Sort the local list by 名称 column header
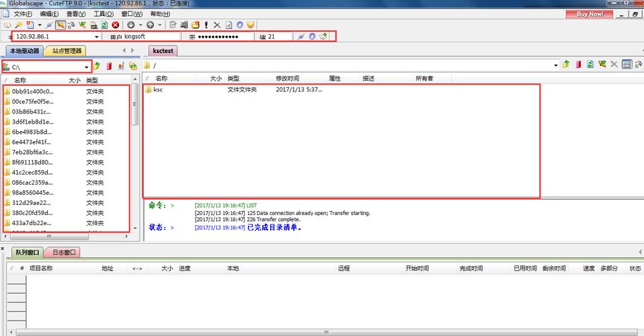 20,80
